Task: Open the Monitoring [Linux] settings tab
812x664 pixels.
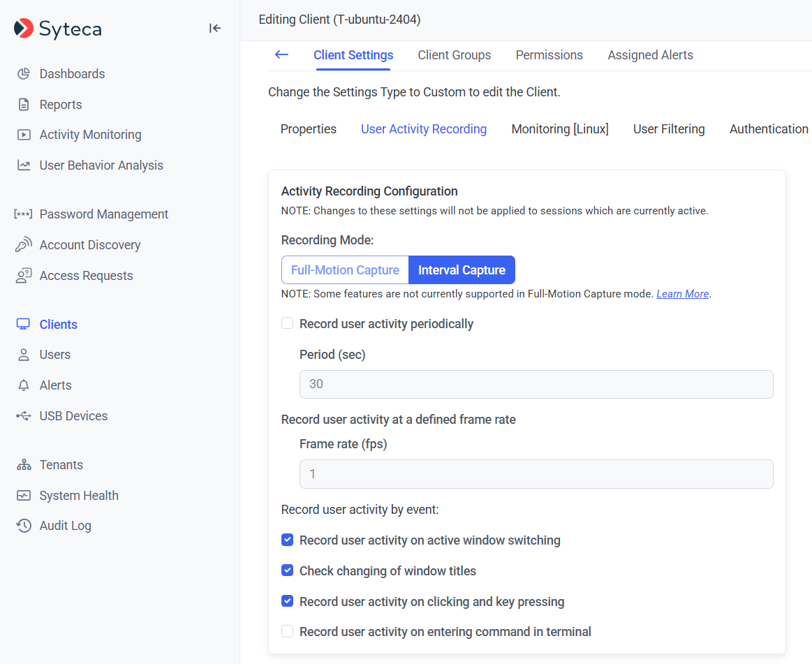Action: pos(560,129)
